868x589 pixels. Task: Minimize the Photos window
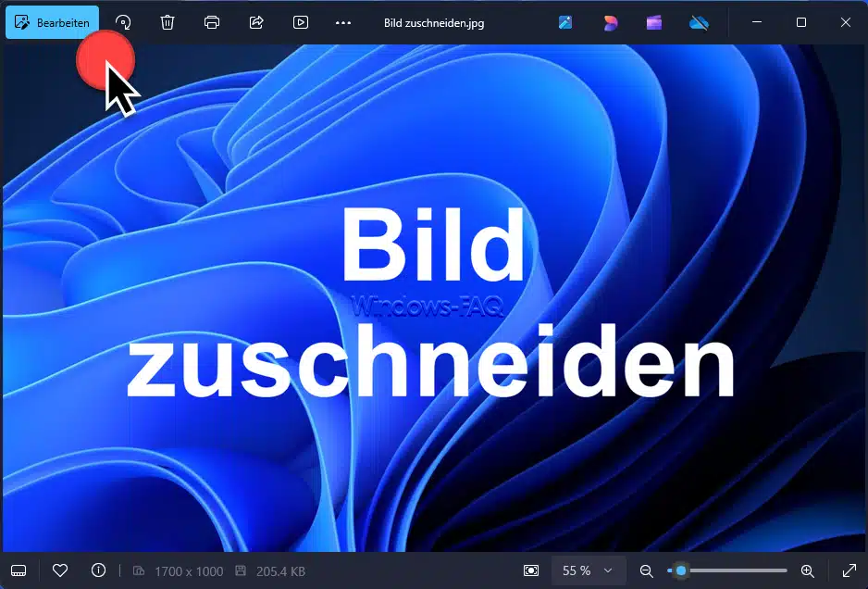757,22
